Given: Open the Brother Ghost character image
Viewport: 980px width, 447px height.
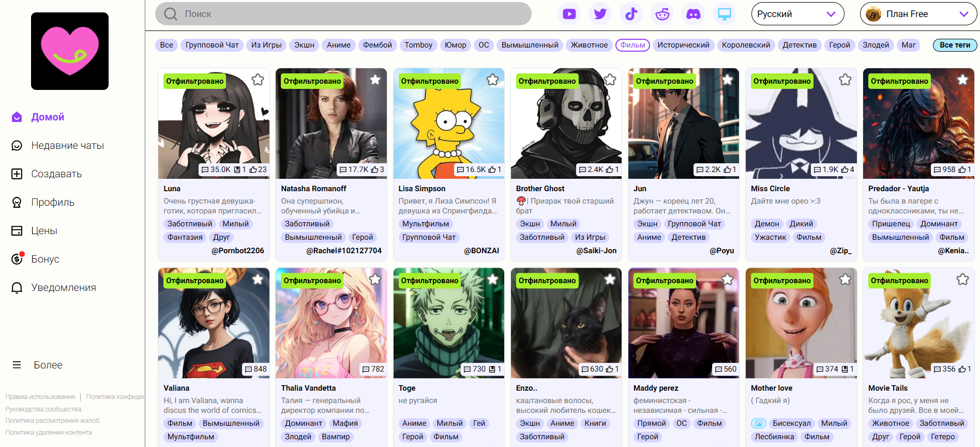Looking at the screenshot, I should [566, 124].
